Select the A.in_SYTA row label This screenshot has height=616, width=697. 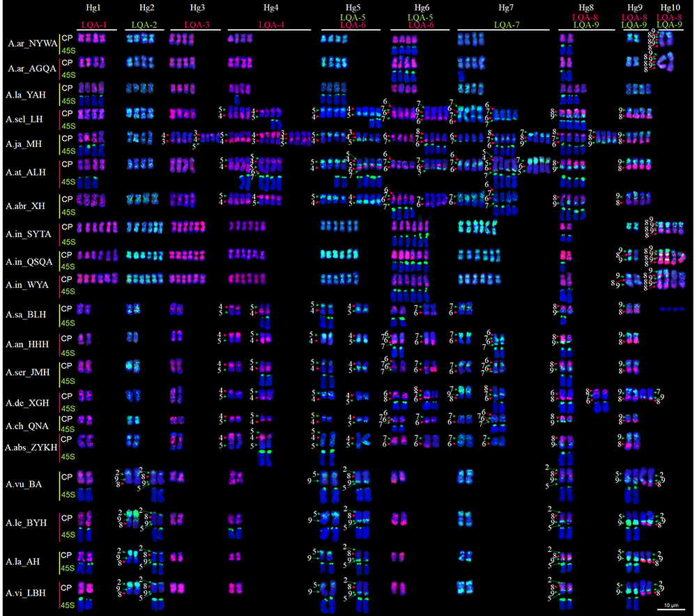pos(29,234)
